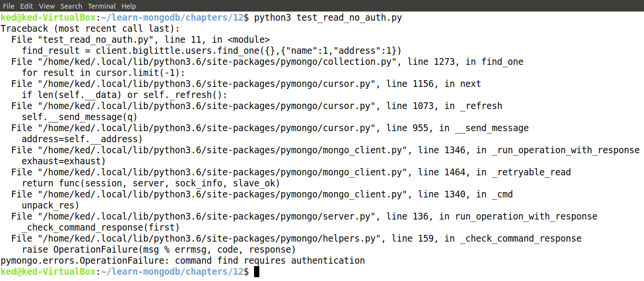Open the Terminal menu
This screenshot has width=644, height=281.
(101, 6)
